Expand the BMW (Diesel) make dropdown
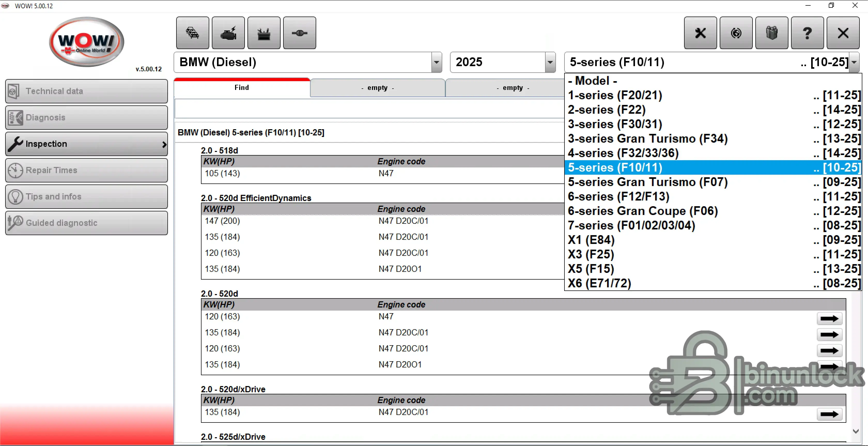Image resolution: width=868 pixels, height=446 pixels. [436, 62]
